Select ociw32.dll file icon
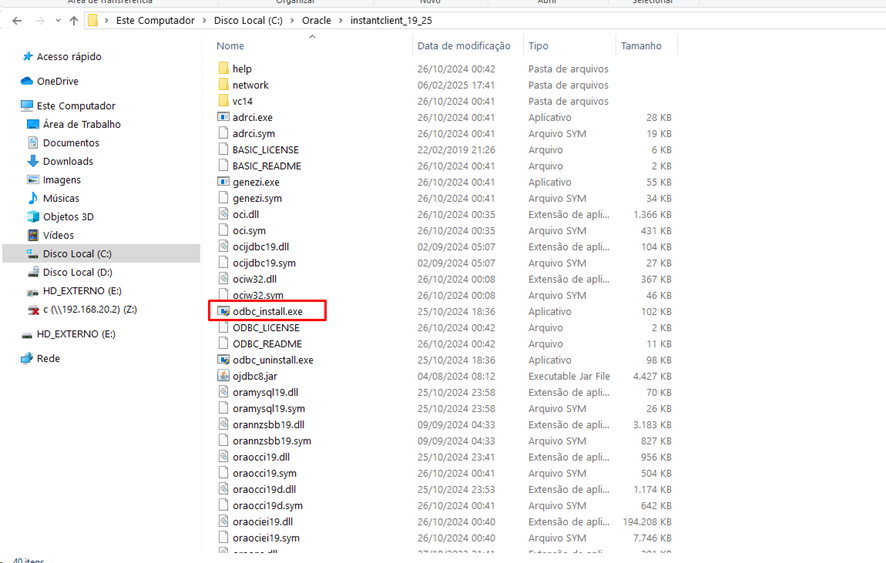Image resolution: width=886 pixels, height=563 pixels. [x=223, y=279]
